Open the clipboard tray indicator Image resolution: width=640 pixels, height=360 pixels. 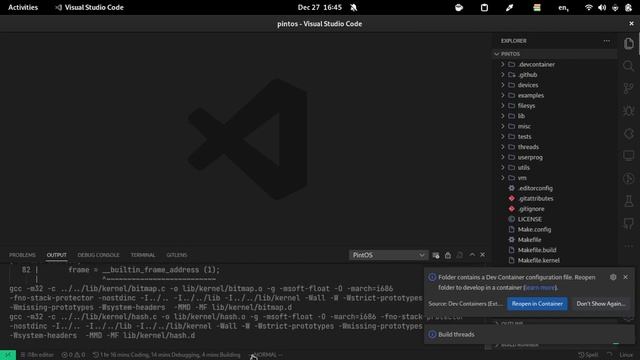point(484,7)
